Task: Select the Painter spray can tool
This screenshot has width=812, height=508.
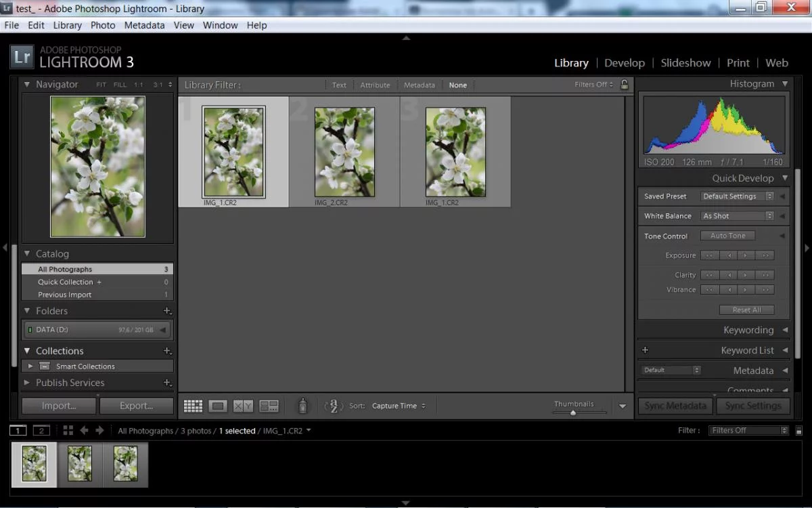Action: coord(302,406)
